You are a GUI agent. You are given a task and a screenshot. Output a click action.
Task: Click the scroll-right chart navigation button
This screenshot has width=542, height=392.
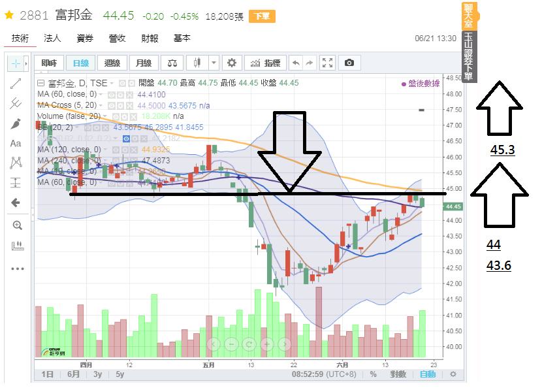point(285,344)
